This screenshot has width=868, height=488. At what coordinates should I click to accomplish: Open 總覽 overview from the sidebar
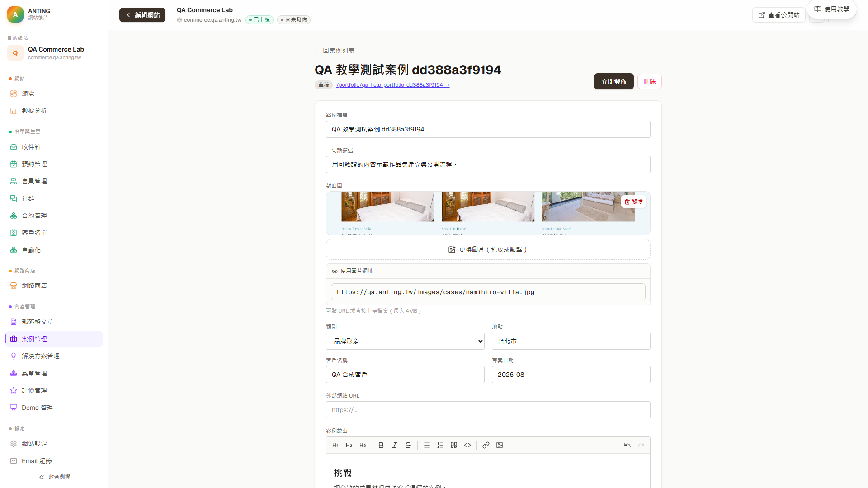pos(54,94)
